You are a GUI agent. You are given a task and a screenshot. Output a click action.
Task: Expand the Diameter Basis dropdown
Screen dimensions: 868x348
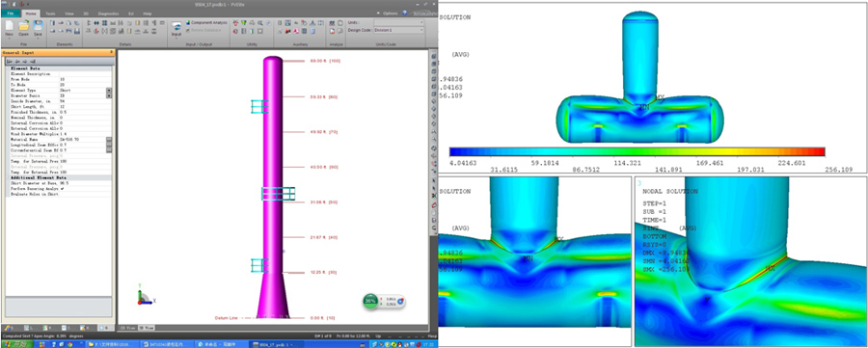click(x=109, y=95)
